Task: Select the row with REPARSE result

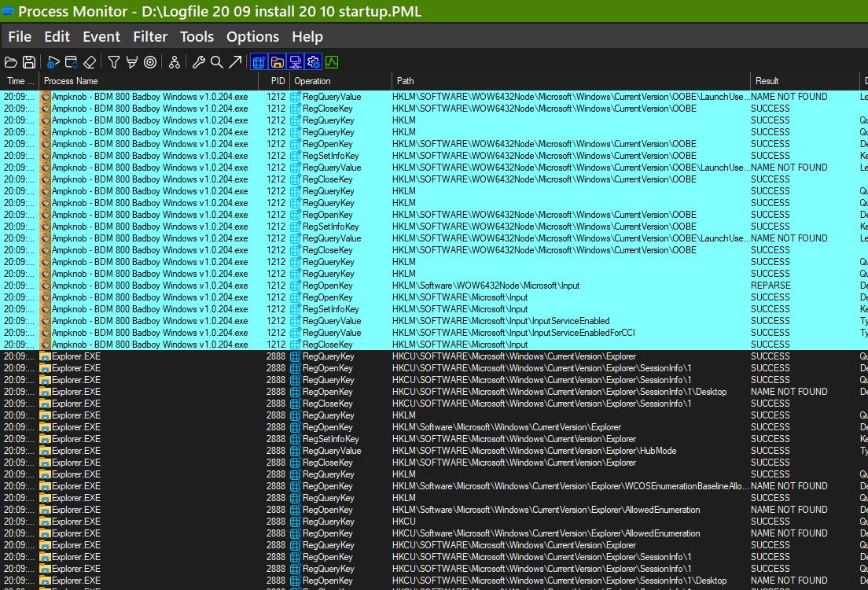Action: click(434, 286)
